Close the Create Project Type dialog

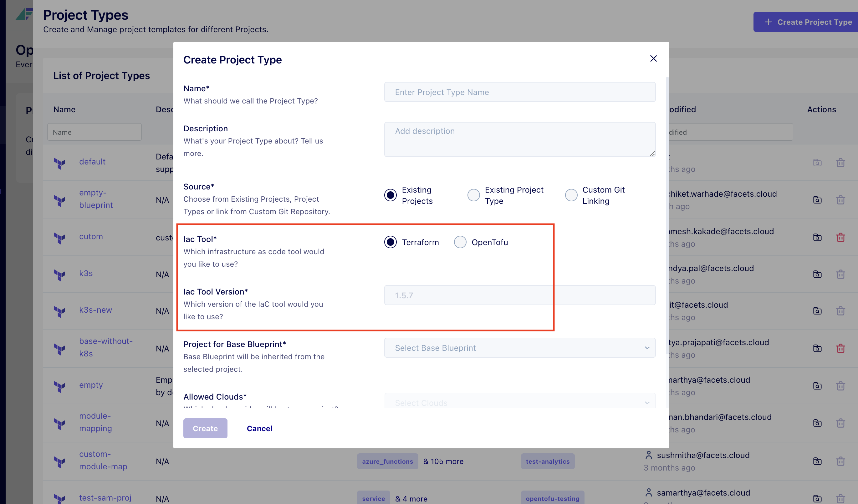click(x=653, y=58)
